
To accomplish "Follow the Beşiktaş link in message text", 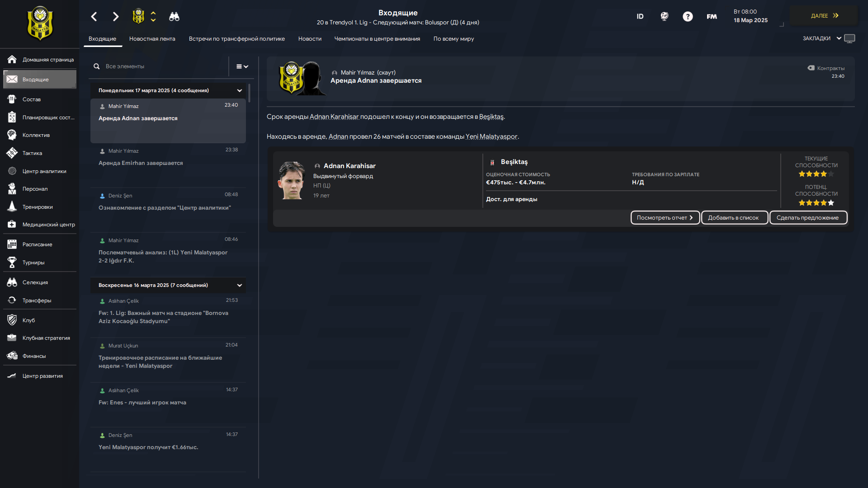I will (491, 117).
